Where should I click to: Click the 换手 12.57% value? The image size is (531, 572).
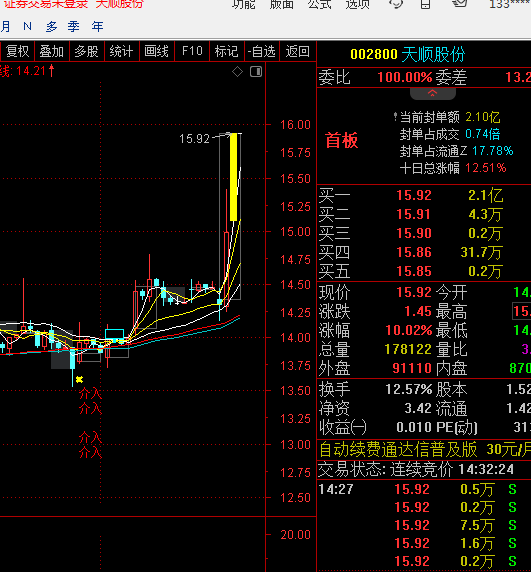[x=409, y=389]
